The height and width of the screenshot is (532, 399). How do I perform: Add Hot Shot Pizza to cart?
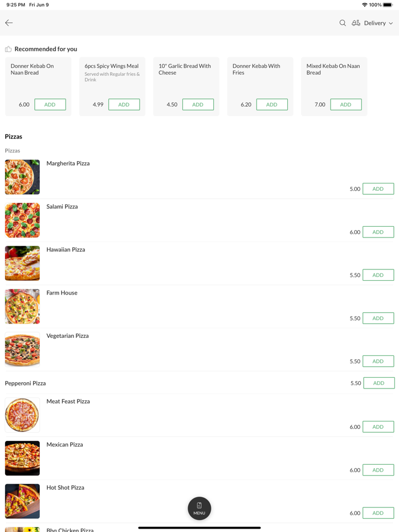pos(378,513)
